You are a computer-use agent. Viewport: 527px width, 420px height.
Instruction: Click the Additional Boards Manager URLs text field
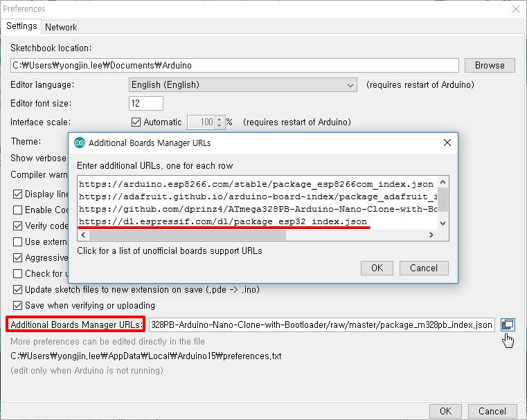pyautogui.click(x=321, y=325)
